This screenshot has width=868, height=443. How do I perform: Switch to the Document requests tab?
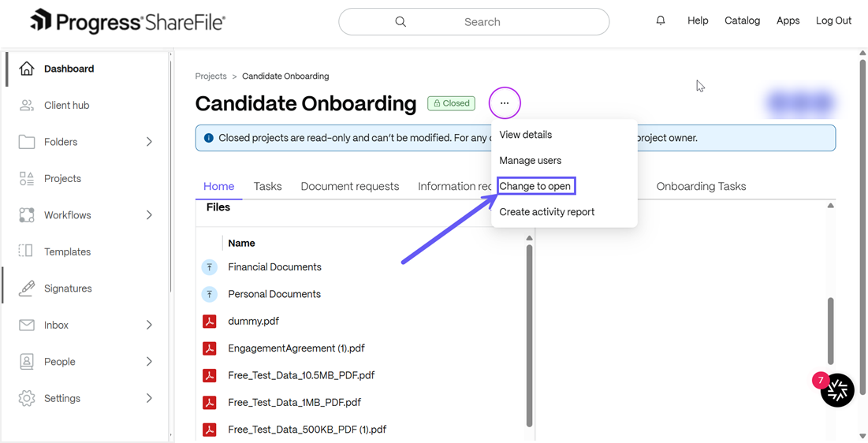350,187
